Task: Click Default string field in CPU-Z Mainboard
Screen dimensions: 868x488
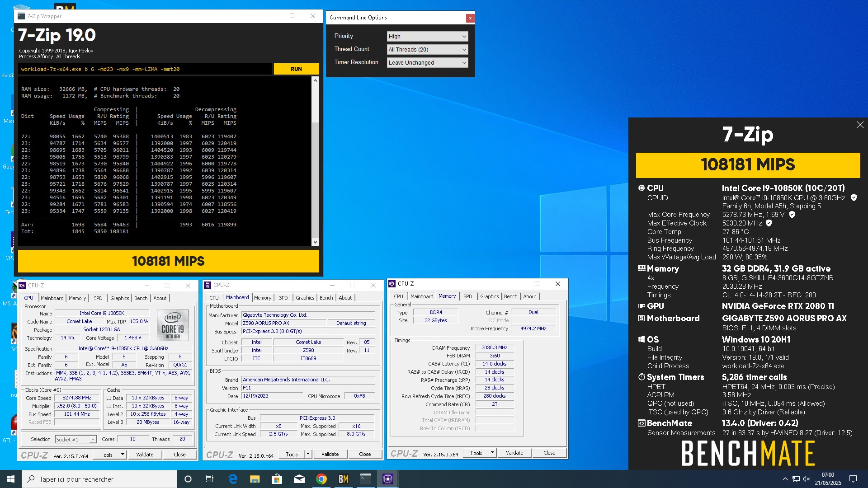Action: tap(351, 323)
